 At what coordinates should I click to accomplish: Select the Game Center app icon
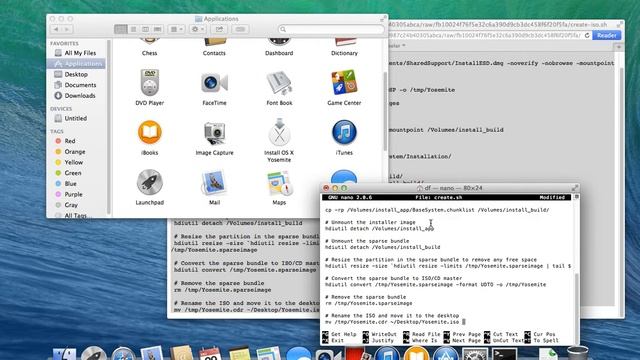point(344,83)
